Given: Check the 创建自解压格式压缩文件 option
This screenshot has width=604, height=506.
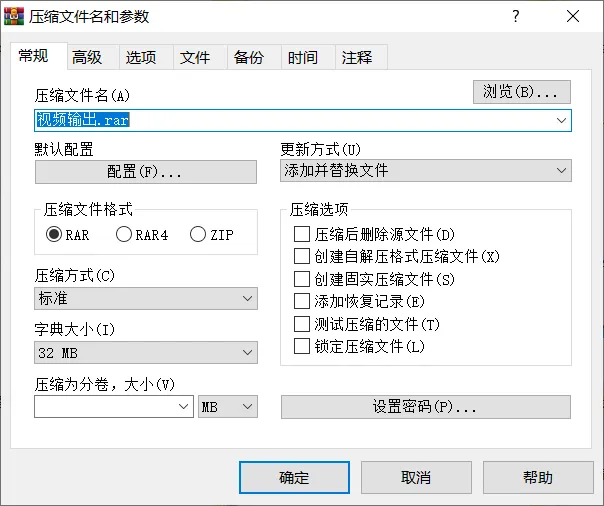Looking at the screenshot, I should tap(302, 257).
